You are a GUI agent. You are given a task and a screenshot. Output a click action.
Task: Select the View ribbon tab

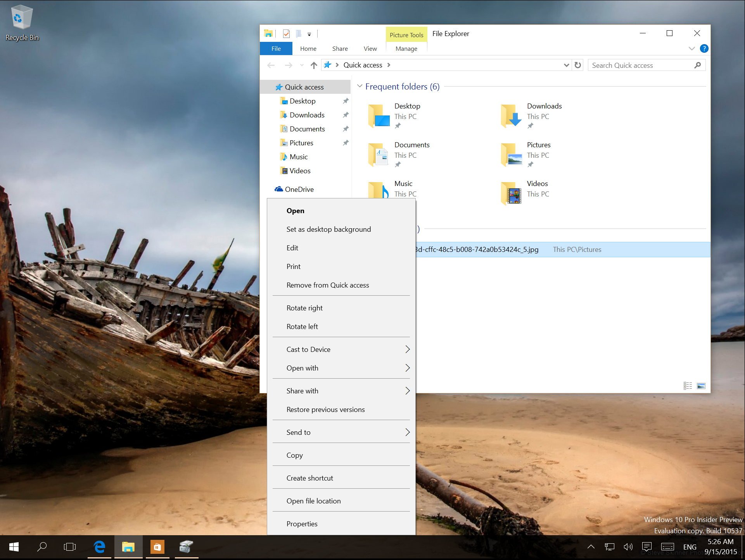point(370,48)
